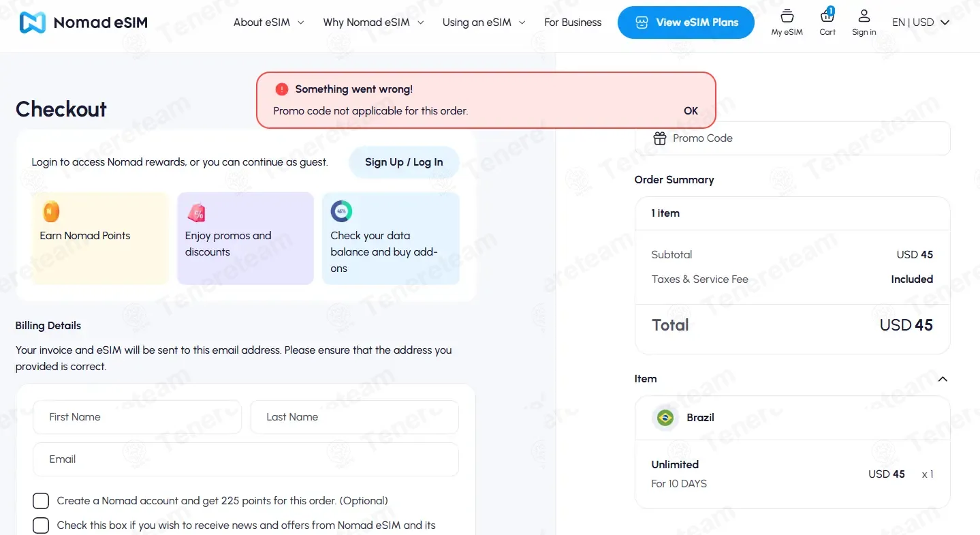Click the Enjoy promos and discounts card
The height and width of the screenshot is (535, 980).
coord(246,239)
